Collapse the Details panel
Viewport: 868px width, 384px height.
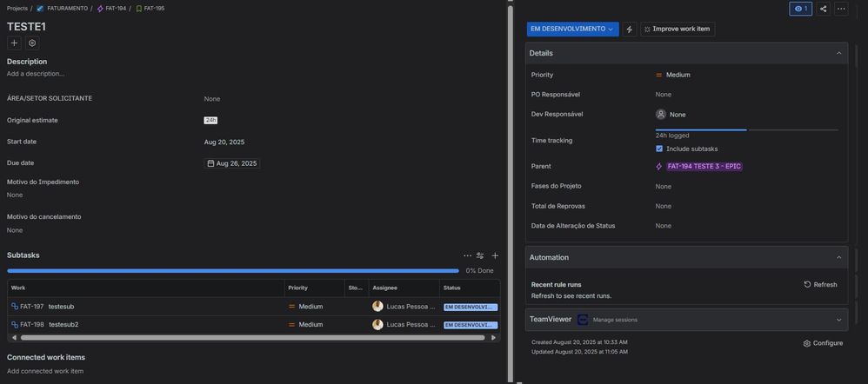[x=838, y=53]
